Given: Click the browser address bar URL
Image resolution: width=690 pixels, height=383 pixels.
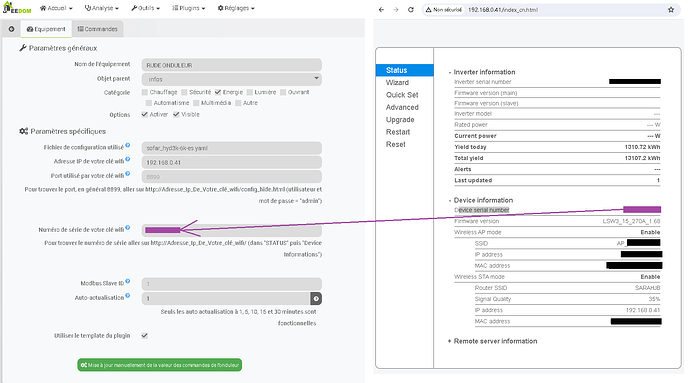Looking at the screenshot, I should coord(503,10).
